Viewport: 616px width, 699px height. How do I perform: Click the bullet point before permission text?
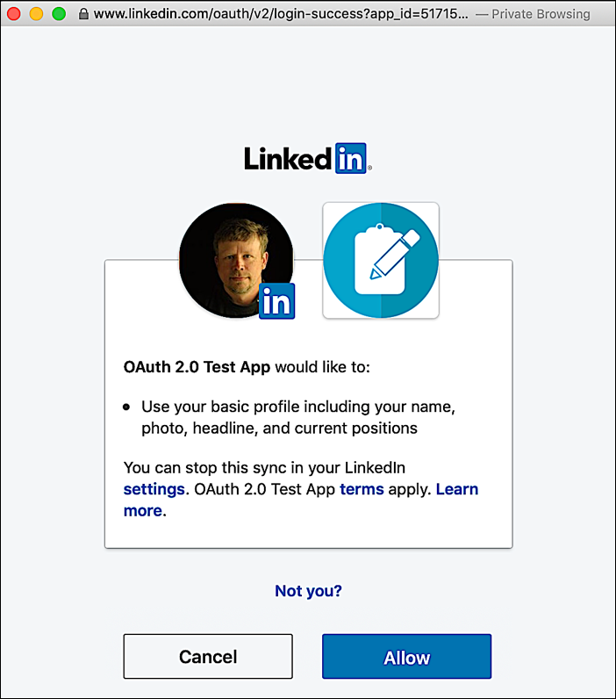127,408
